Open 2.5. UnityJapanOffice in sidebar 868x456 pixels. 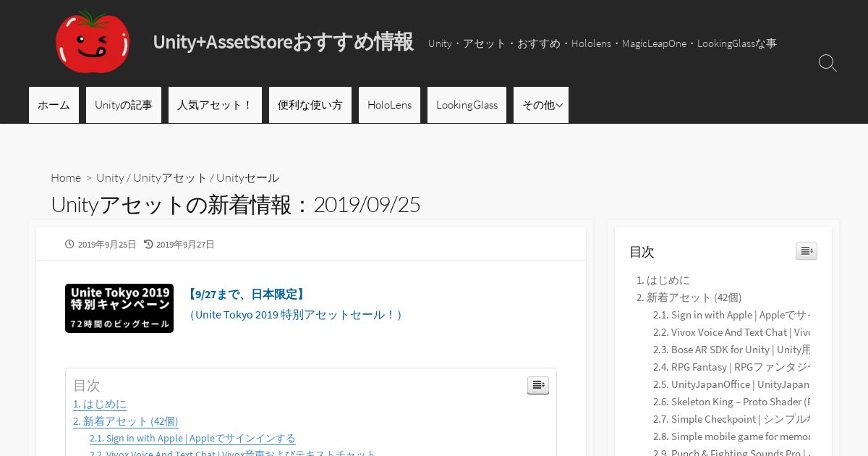point(731,384)
